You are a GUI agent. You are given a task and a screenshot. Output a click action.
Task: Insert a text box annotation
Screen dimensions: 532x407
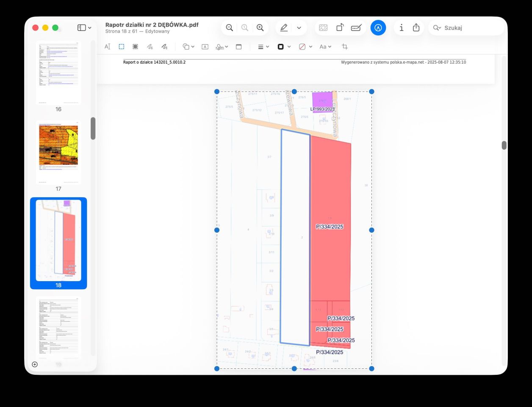tap(205, 47)
